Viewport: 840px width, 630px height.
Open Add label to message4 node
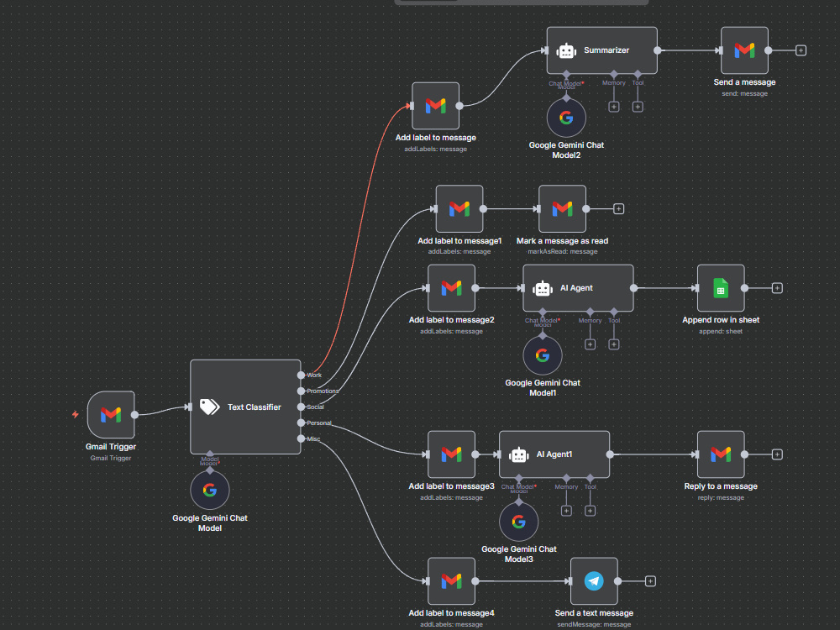pyautogui.click(x=452, y=580)
